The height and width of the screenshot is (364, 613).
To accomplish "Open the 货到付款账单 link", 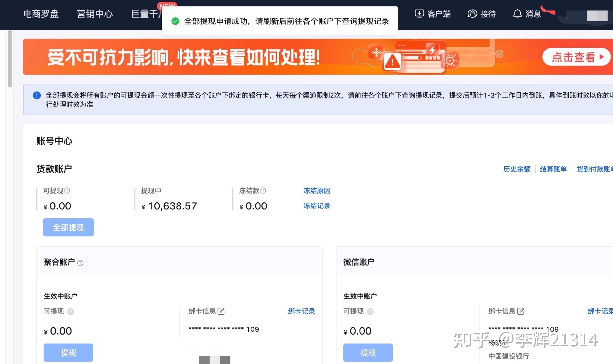I will click(595, 169).
